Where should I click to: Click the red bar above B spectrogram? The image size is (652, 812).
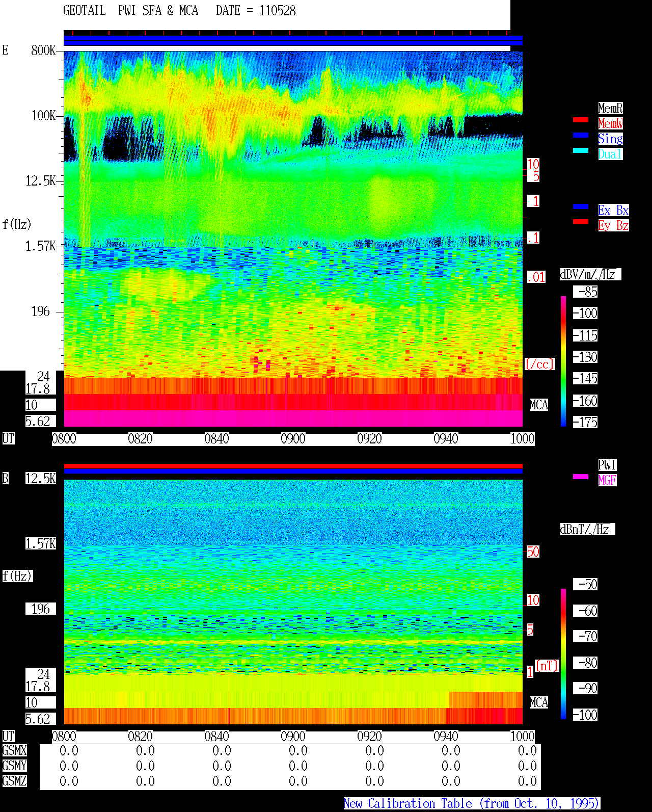click(x=293, y=466)
